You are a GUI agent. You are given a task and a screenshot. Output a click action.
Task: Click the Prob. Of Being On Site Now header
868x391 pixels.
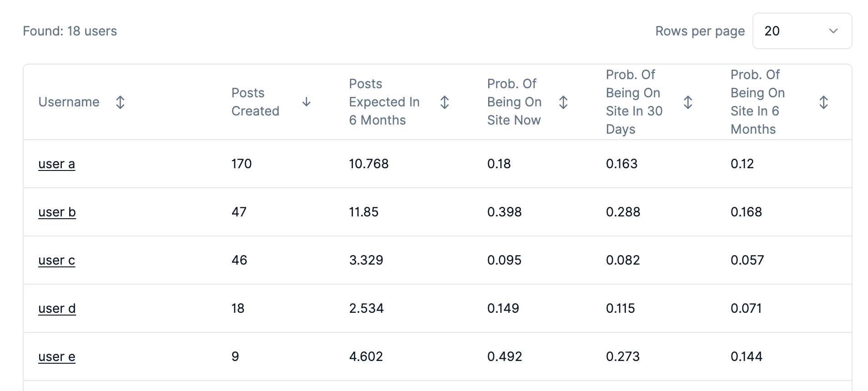point(514,102)
